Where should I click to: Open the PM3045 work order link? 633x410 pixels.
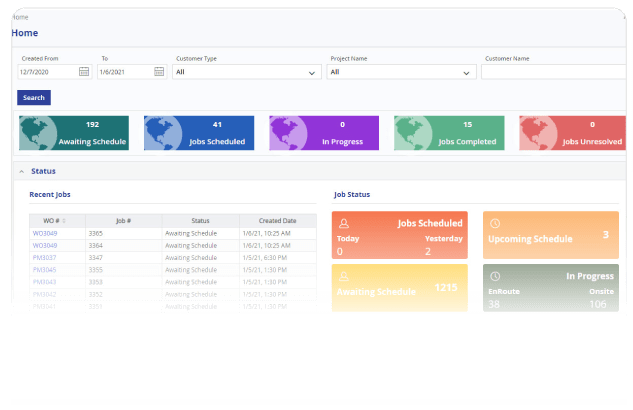pos(44,270)
